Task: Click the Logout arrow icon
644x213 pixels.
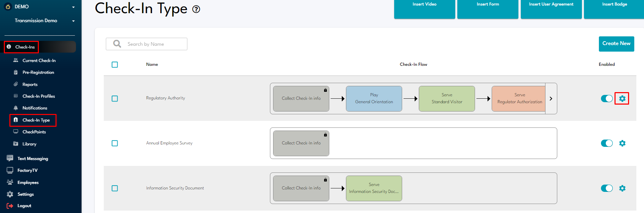Action: point(10,206)
